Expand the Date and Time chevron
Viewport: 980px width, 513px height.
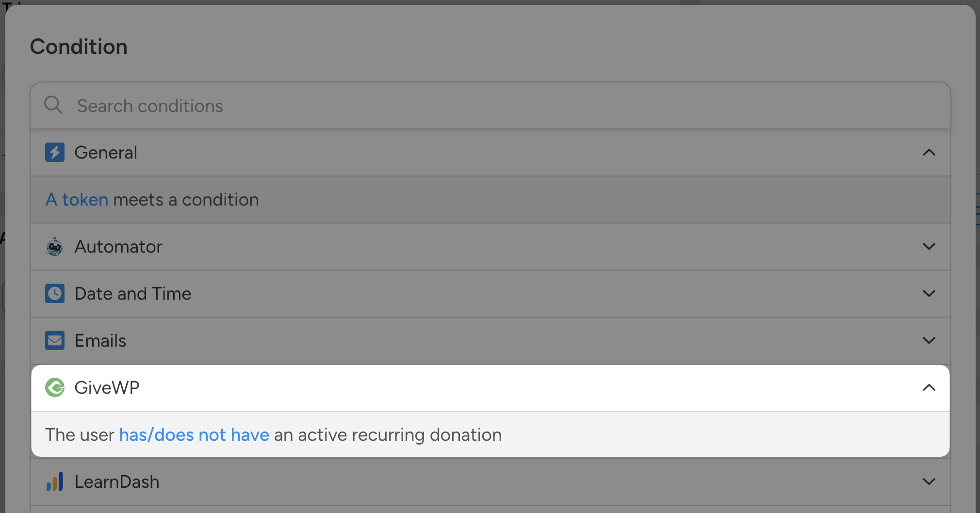point(929,294)
